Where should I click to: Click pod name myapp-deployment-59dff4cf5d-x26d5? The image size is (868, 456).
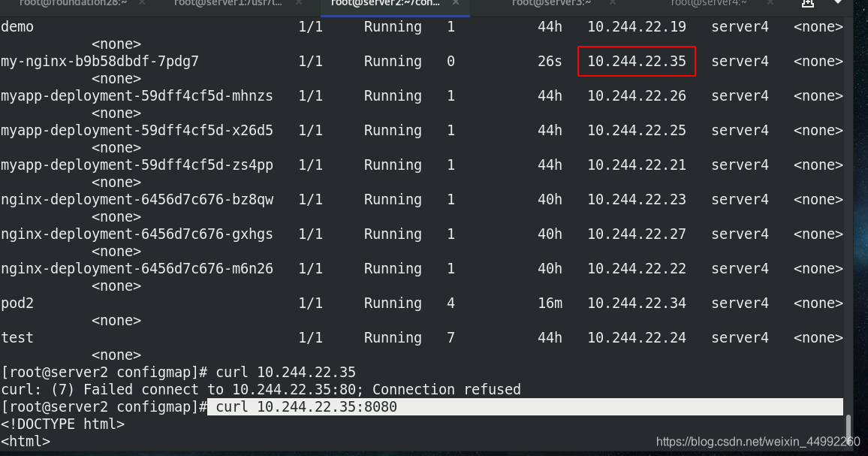coord(137,130)
